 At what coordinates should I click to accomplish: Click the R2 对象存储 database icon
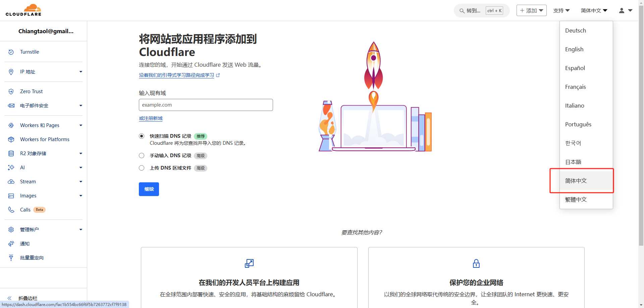11,153
